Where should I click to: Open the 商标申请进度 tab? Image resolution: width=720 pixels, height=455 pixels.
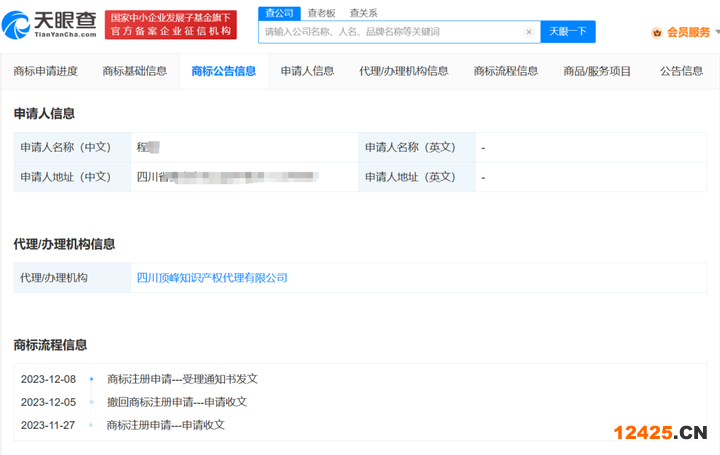46,71
